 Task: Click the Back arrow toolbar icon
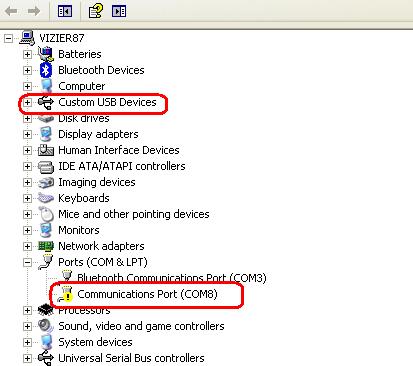11,11
